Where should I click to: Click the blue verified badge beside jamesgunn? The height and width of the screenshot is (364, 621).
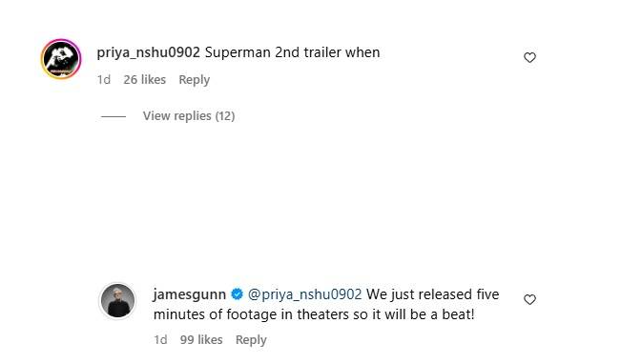click(x=237, y=294)
